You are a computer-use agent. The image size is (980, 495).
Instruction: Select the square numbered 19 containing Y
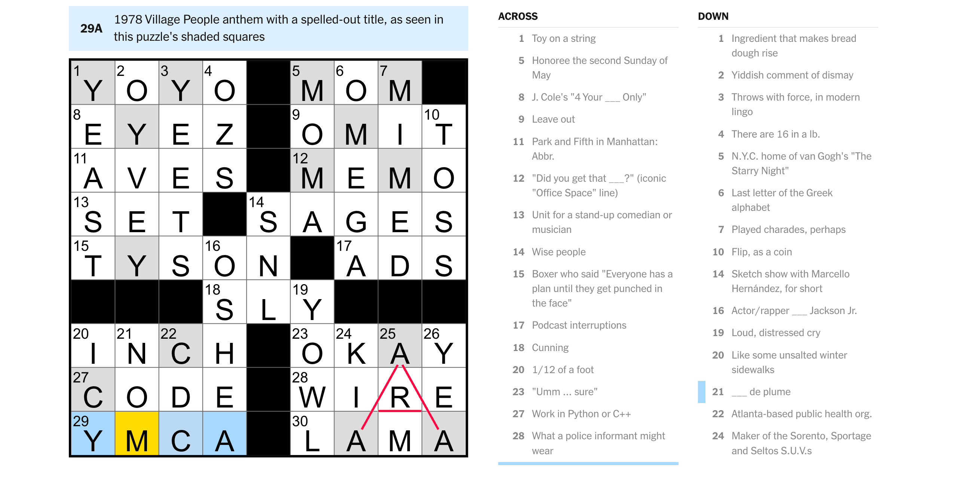click(312, 302)
